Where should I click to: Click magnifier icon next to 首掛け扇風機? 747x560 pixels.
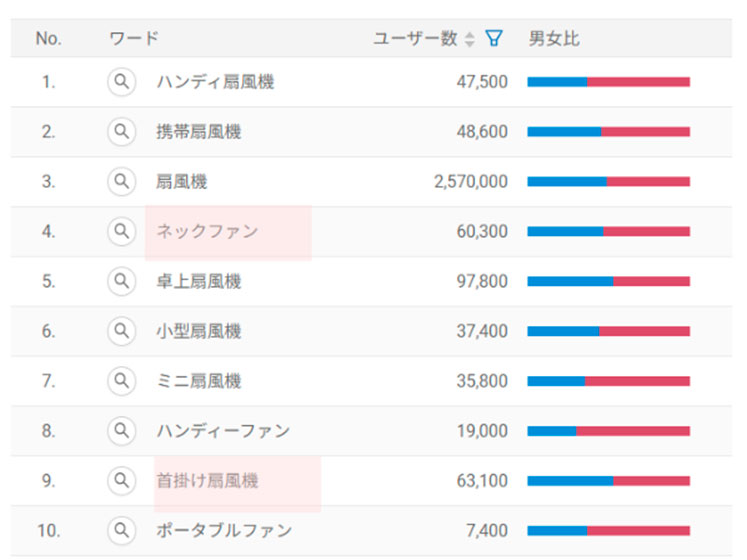point(121,480)
